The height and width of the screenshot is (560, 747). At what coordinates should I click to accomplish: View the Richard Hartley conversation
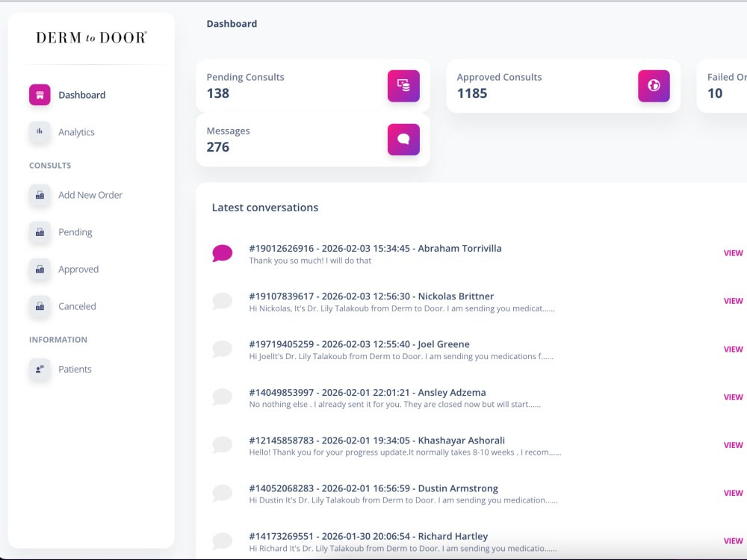734,541
